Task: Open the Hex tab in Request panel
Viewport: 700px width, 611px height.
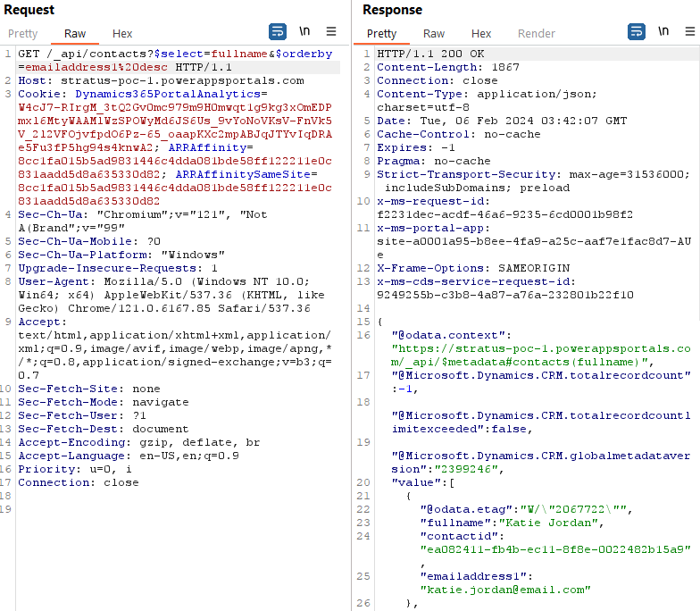Action: point(122,34)
